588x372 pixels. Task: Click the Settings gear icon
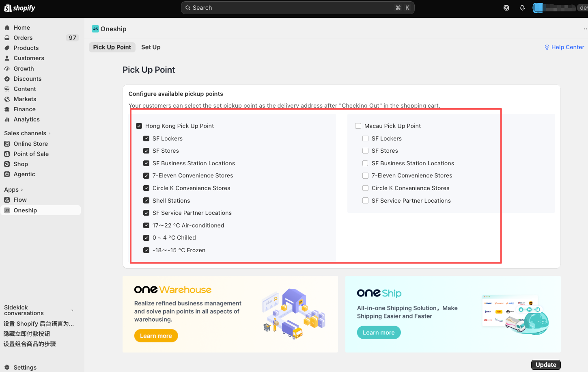tap(7, 368)
